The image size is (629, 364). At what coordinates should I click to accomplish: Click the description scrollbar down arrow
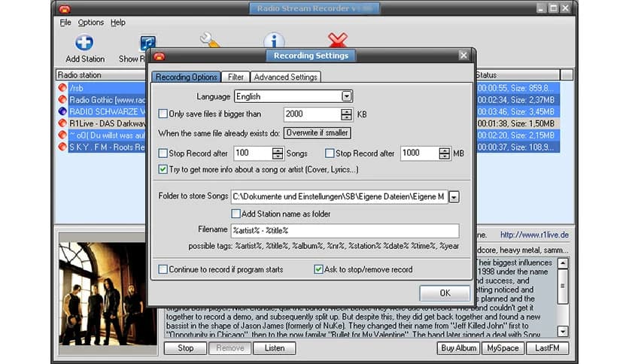tap(562, 332)
